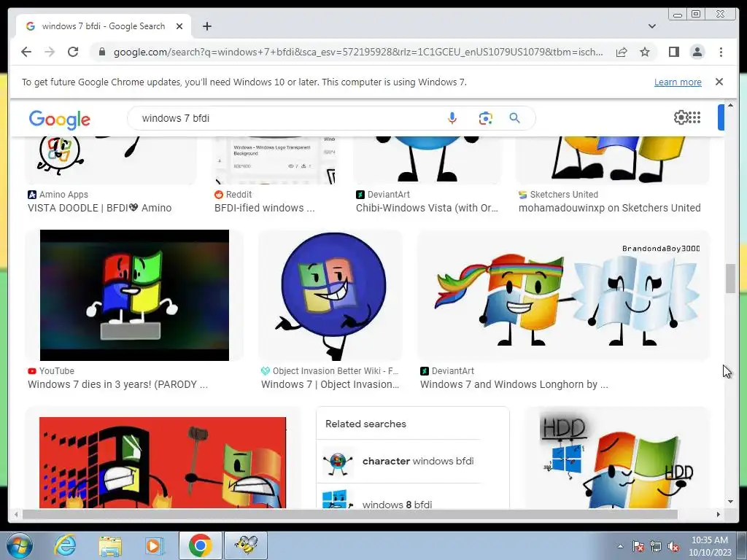Open Google quick settings gear
The image size is (747, 560).
[681, 117]
